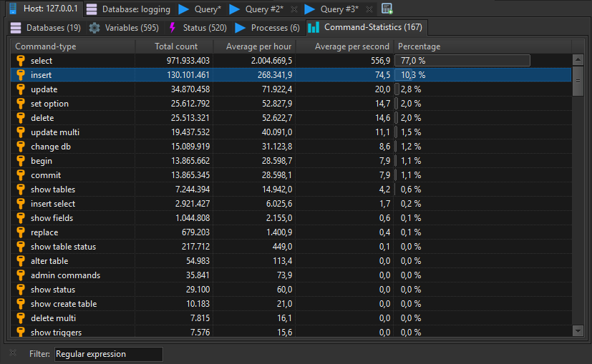
Task: Select the Command-Statistics (167) tab
Action: pos(366,27)
